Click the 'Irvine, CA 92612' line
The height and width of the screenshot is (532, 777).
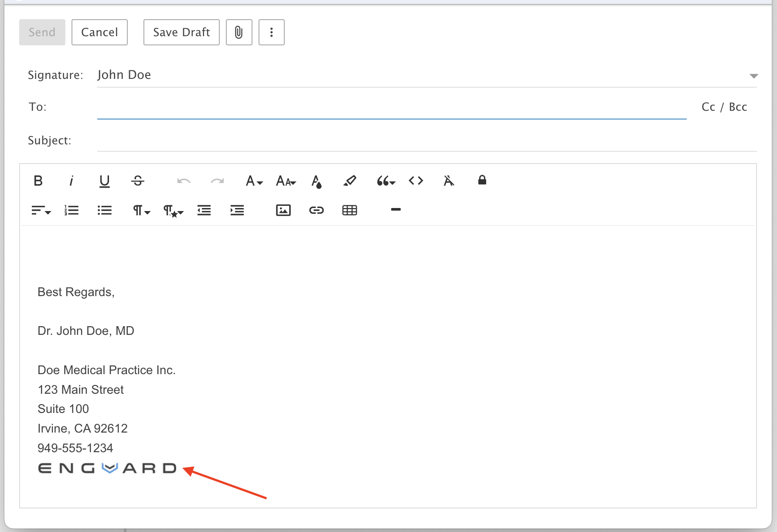tap(82, 429)
